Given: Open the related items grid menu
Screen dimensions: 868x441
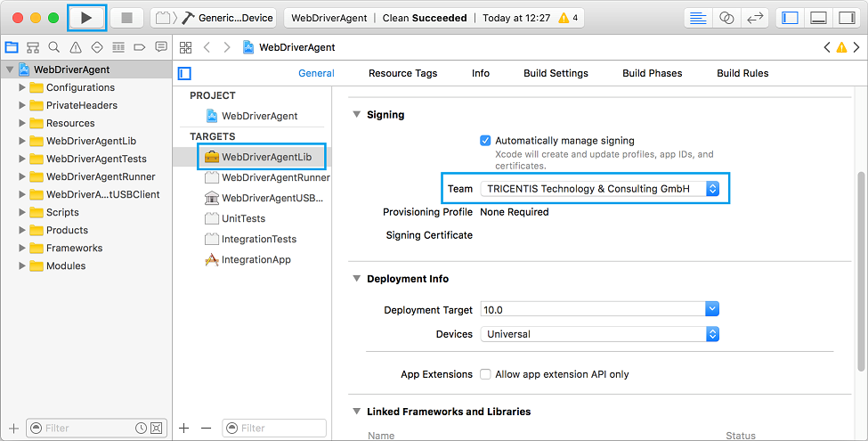Looking at the screenshot, I should pyautogui.click(x=185, y=47).
